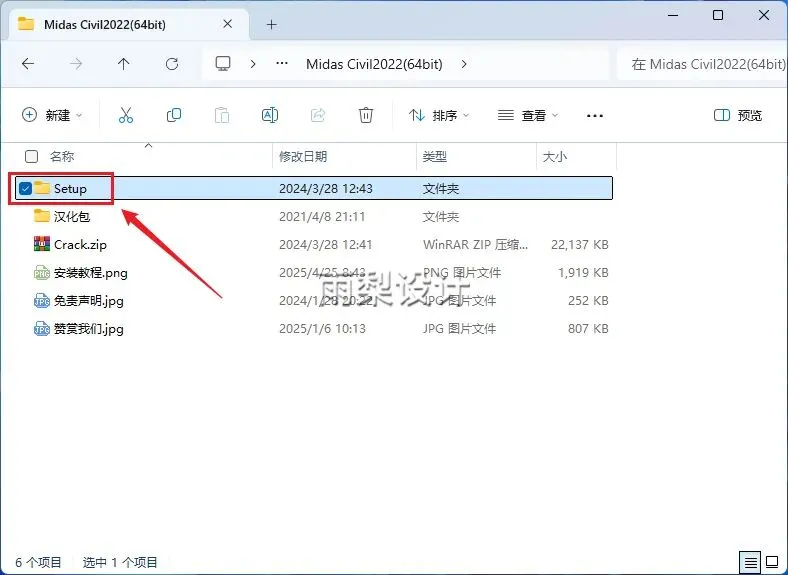
Task: Refresh the current folder view
Action: point(172,64)
